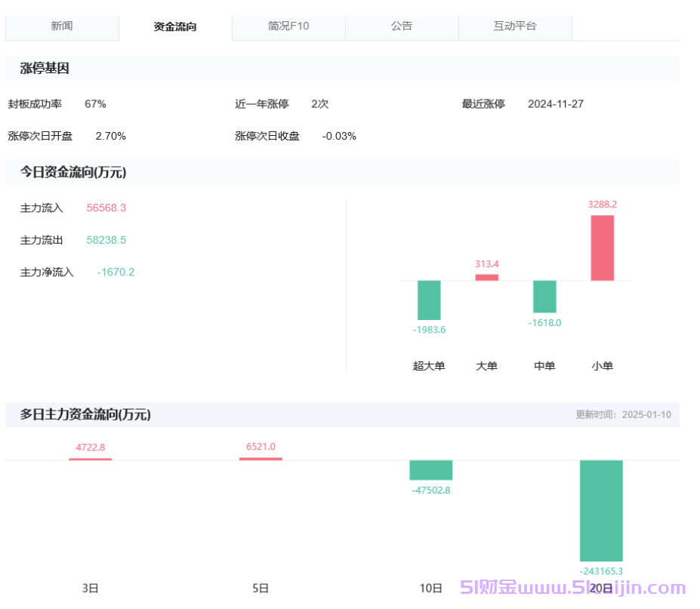Click the green 中单 bar in chart

tap(544, 297)
